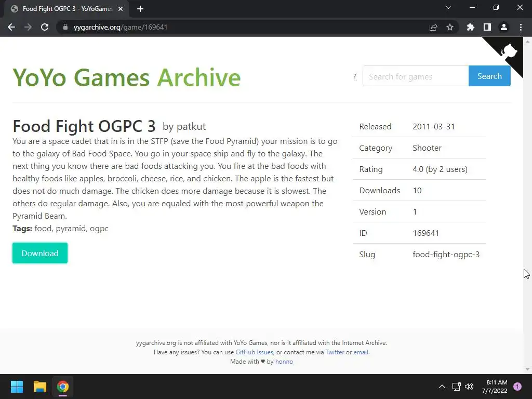
Task: Minimize the Chrome window
Action: click(472, 7)
